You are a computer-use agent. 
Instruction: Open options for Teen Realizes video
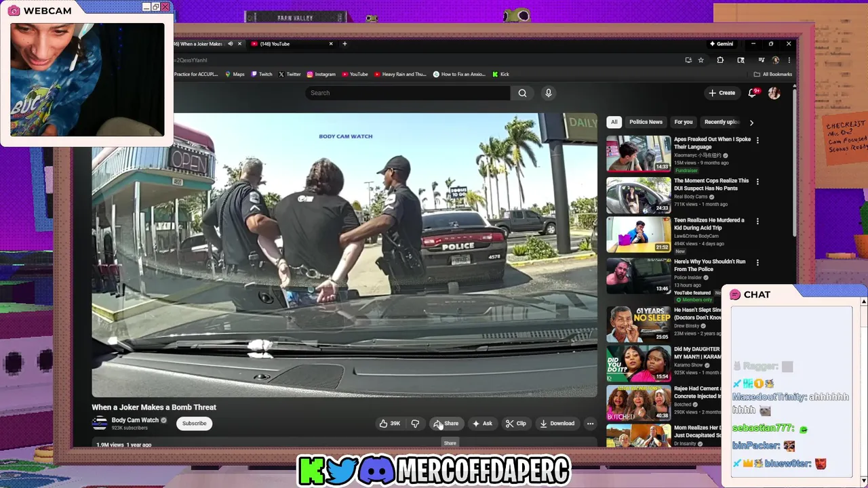(x=757, y=221)
